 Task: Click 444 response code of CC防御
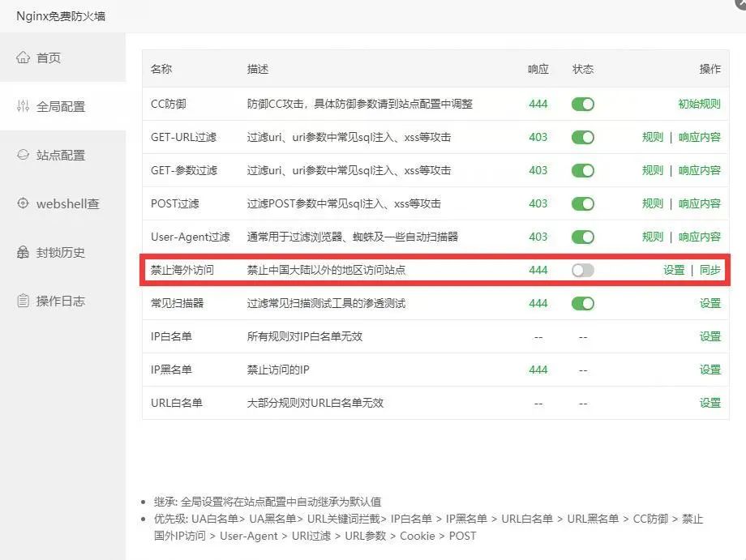(538, 104)
